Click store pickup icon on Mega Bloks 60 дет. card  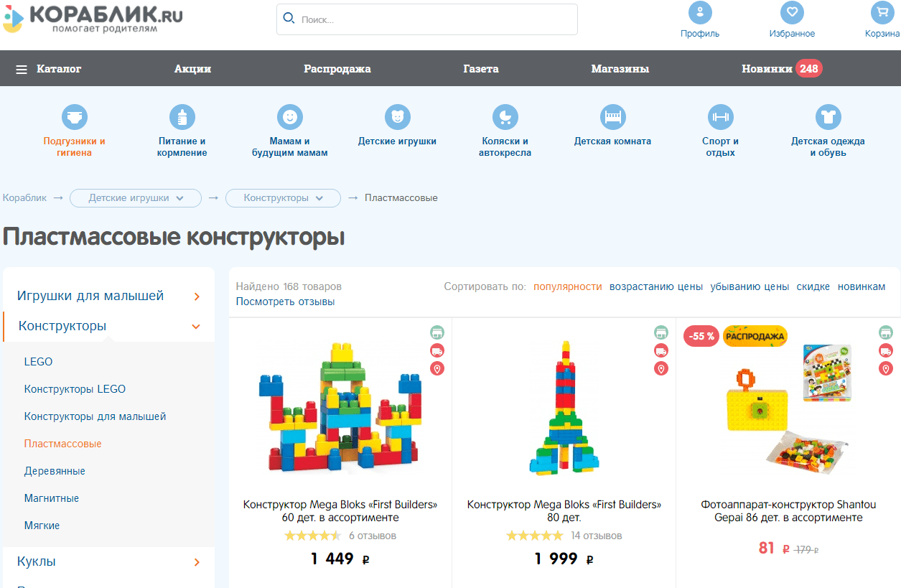[437, 332]
